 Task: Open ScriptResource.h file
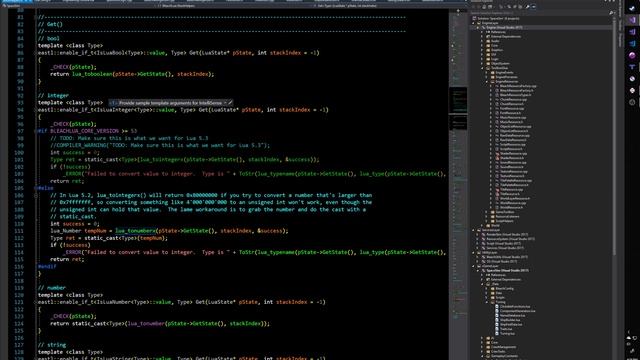tap(512, 149)
